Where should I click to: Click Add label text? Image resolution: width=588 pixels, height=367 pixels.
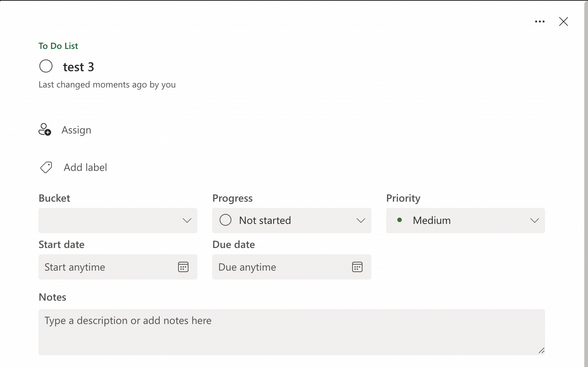(85, 168)
